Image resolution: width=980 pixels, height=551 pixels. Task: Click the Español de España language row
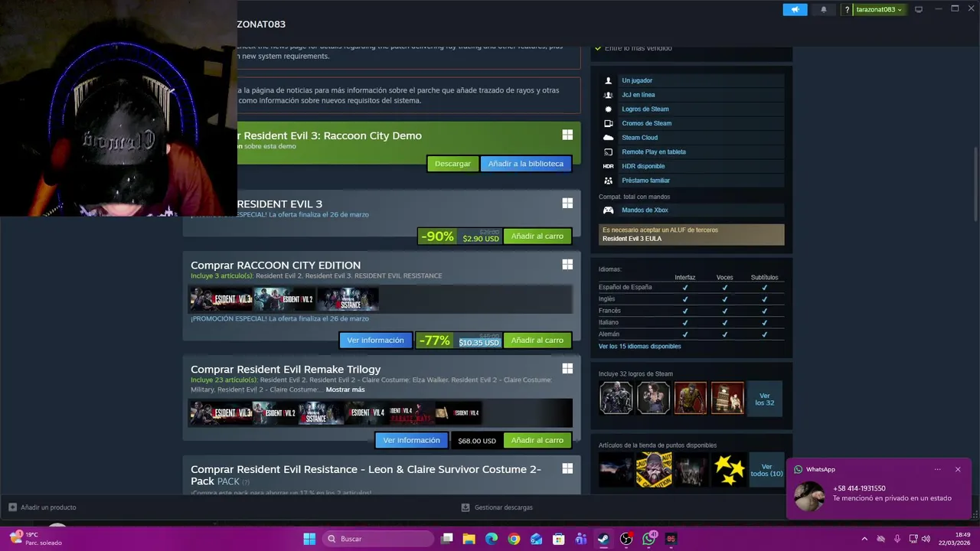coord(691,288)
